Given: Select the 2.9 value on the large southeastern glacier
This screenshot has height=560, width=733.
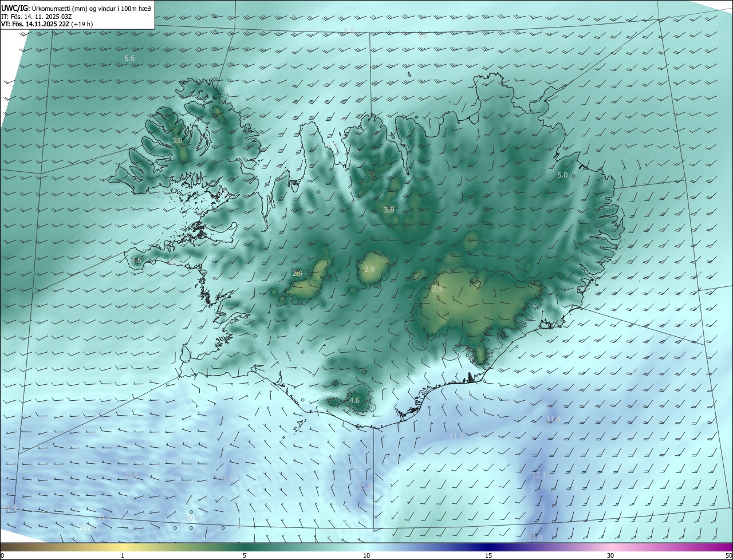Looking at the screenshot, I should point(437,289).
